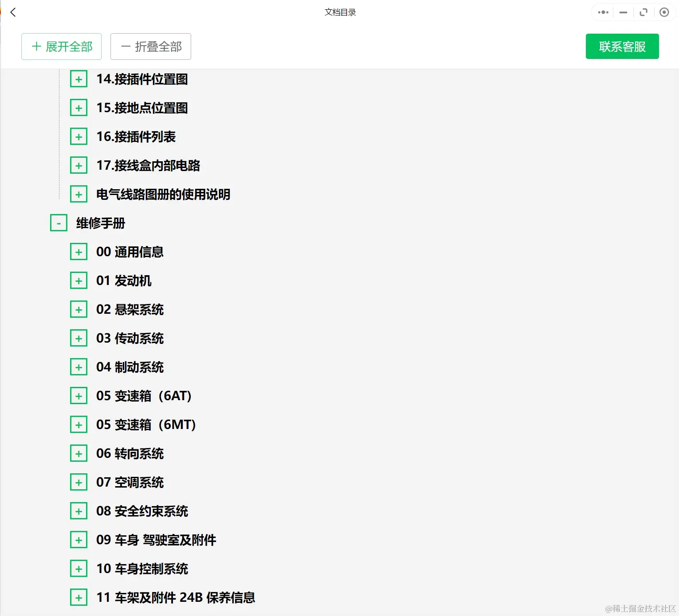The image size is (679, 616).
Task: Open the more options ellipsis menu
Action: click(602, 12)
